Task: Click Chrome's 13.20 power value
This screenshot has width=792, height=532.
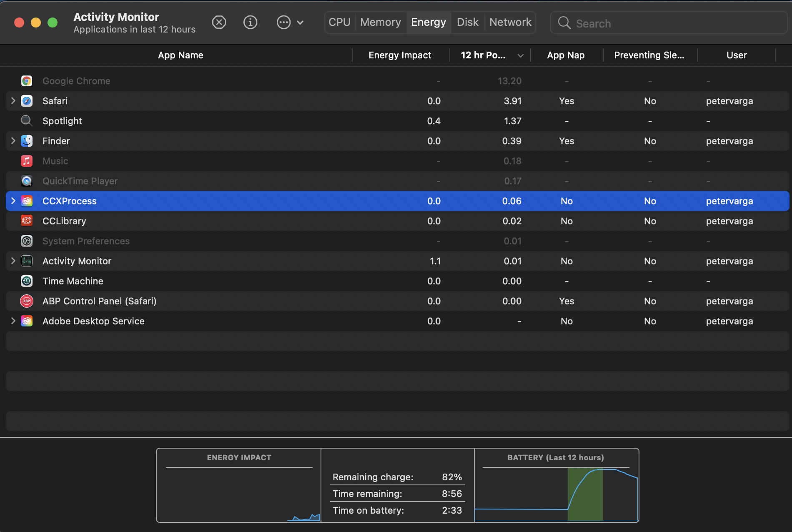Action: point(509,81)
